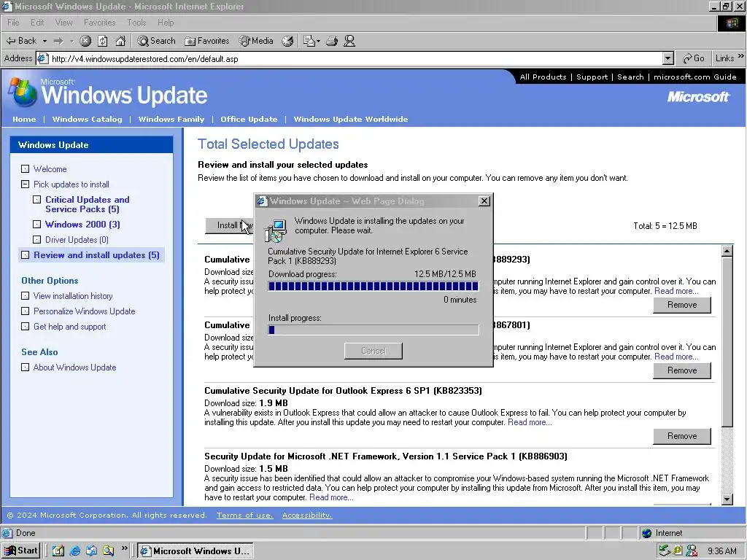747x560 pixels.
Task: Open the Mail button dropdown arrow
Action: pyautogui.click(x=318, y=41)
